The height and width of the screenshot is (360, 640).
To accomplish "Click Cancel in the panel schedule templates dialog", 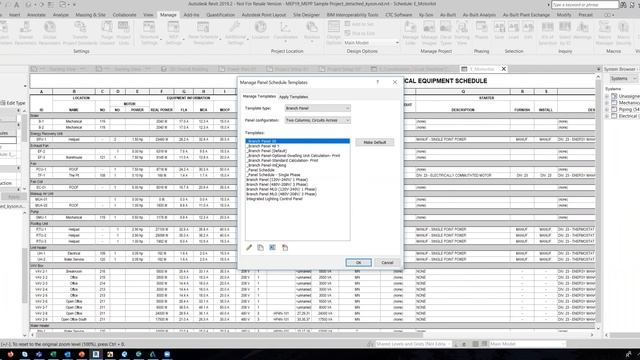I will [x=387, y=262].
